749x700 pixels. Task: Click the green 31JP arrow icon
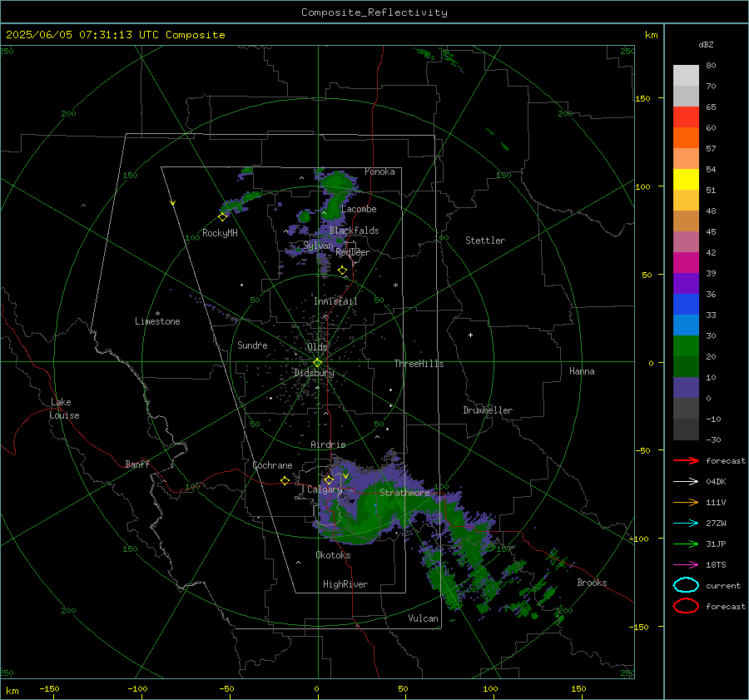[686, 544]
